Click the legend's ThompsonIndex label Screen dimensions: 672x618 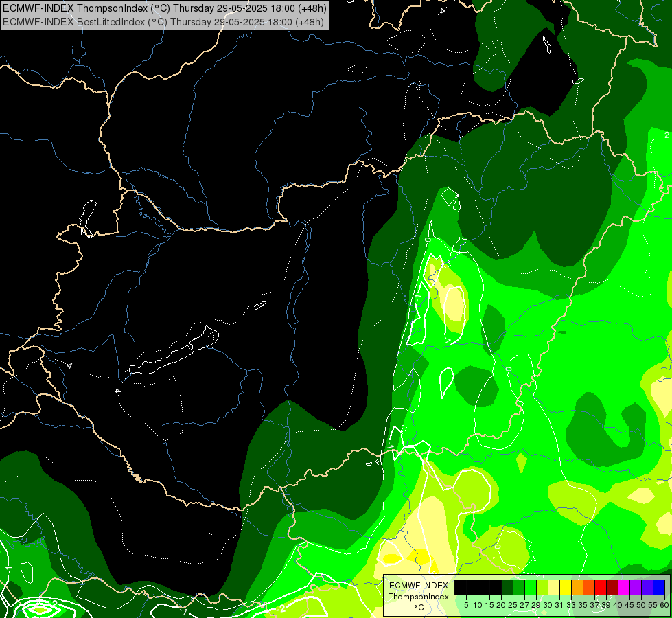pos(419,597)
